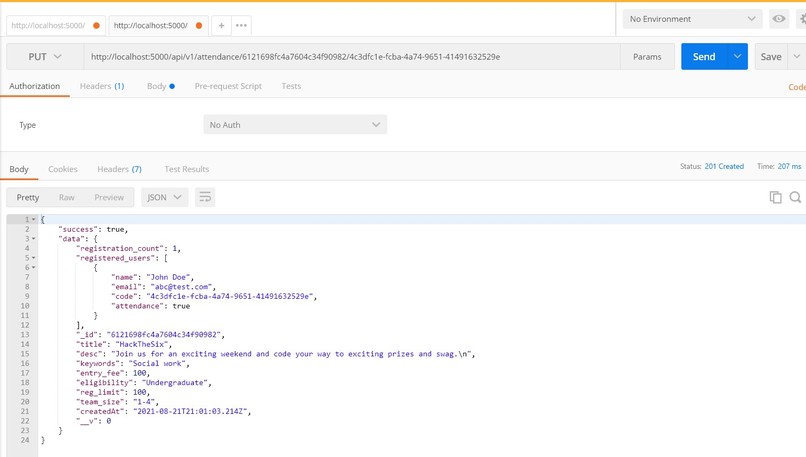Click the environment quick look eye icon
Image resolution: width=806 pixels, height=457 pixels.
click(x=779, y=19)
